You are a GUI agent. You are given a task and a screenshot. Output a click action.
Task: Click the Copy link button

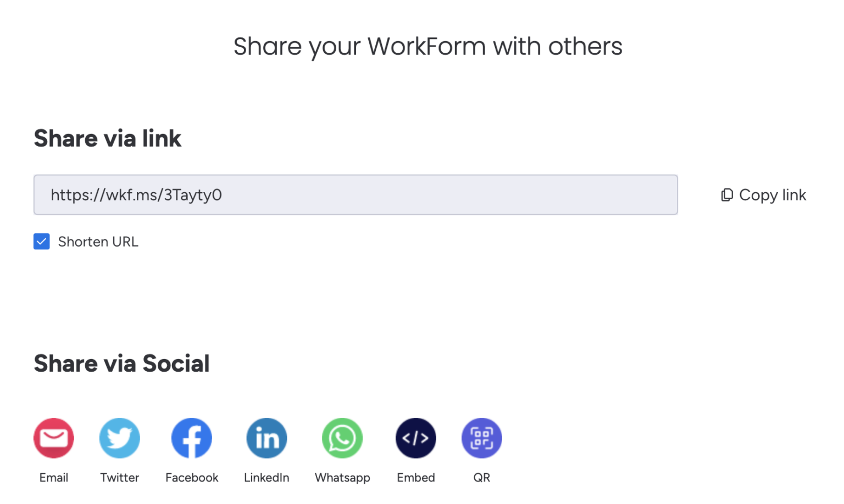[763, 194]
